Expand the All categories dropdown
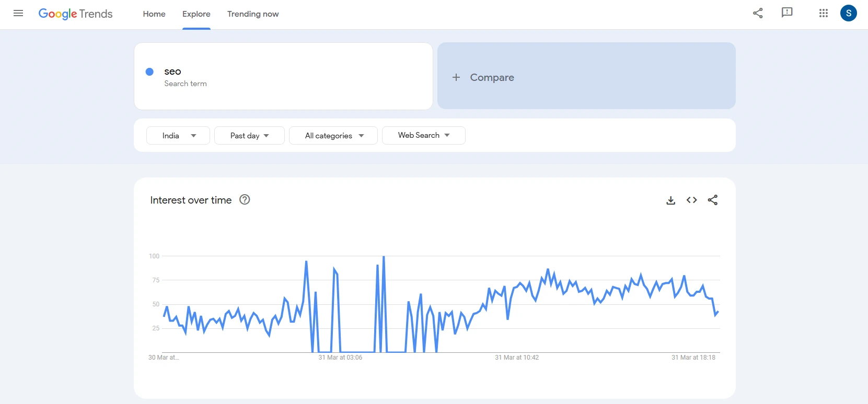The height and width of the screenshot is (404, 868). [333, 136]
